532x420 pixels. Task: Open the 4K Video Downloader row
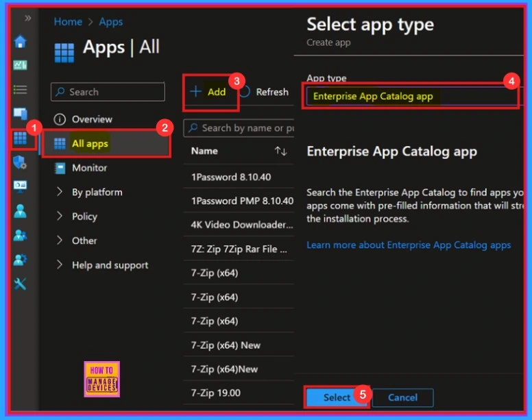point(239,225)
